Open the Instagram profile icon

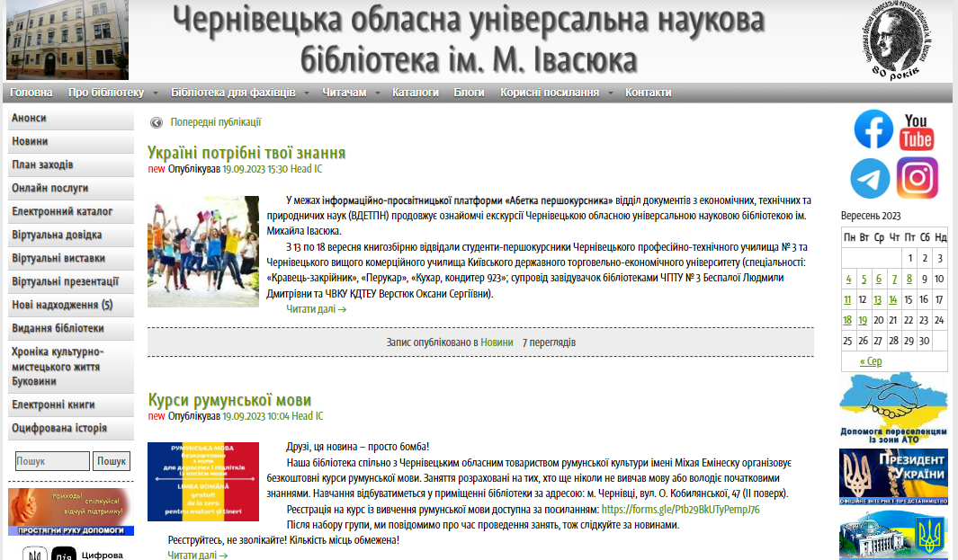(x=917, y=178)
